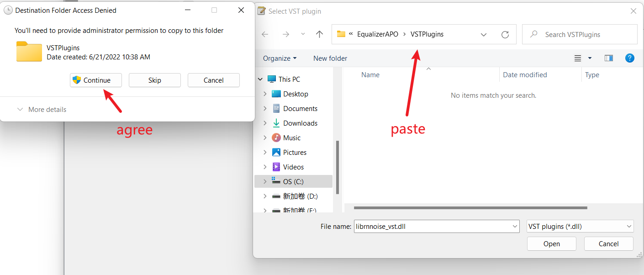Click the horizontal scrollbar in file list

click(x=470, y=208)
